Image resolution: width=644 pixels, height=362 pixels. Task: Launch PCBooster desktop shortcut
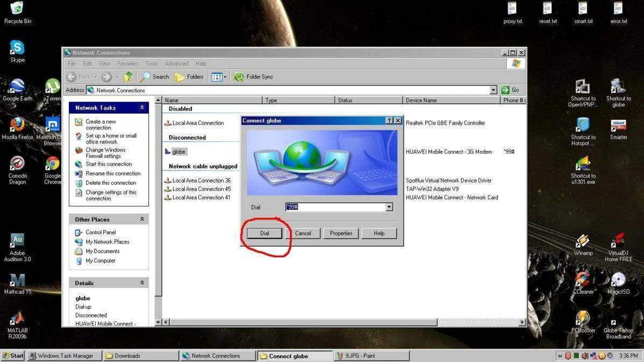tap(583, 322)
